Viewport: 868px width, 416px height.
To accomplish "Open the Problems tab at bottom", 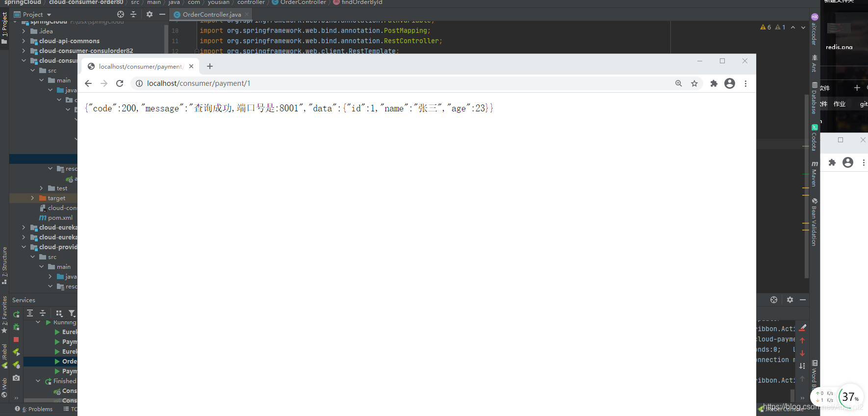I will (34, 409).
